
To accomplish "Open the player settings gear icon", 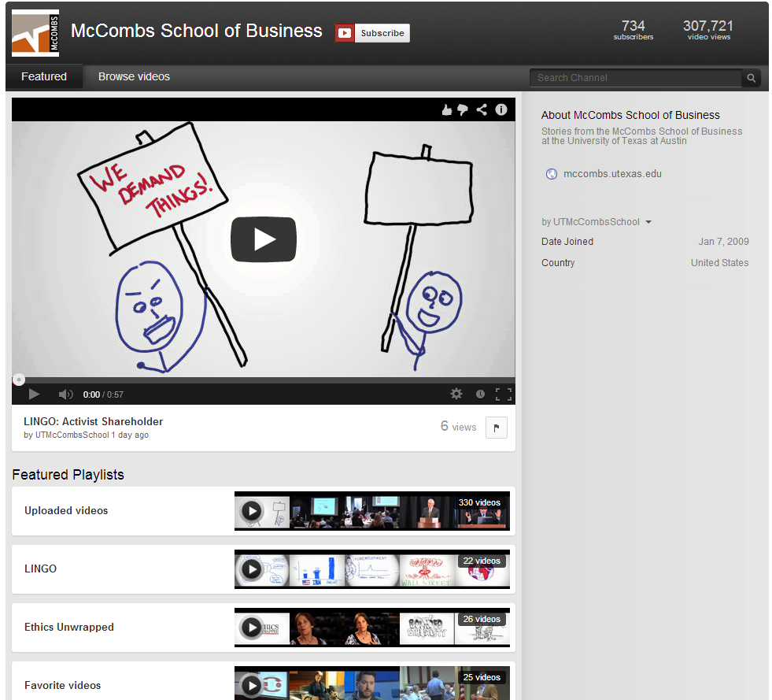I will pyautogui.click(x=456, y=394).
